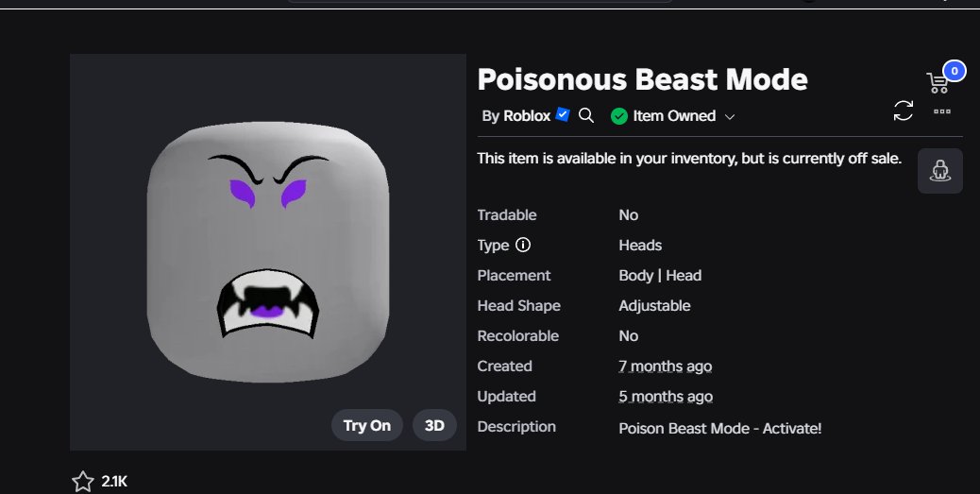Open the Roblox creator link

(527, 115)
